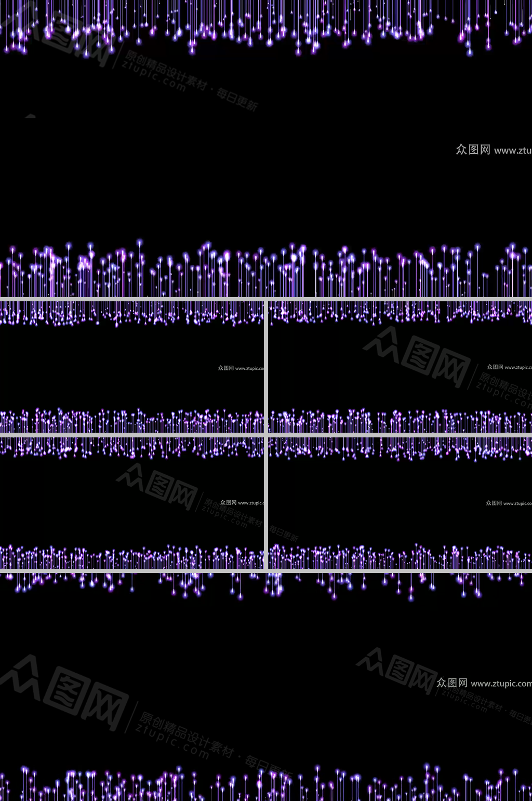The image size is (532, 801).
Task: Select the lower-left frame in the four-frame grid
Action: coord(132,502)
